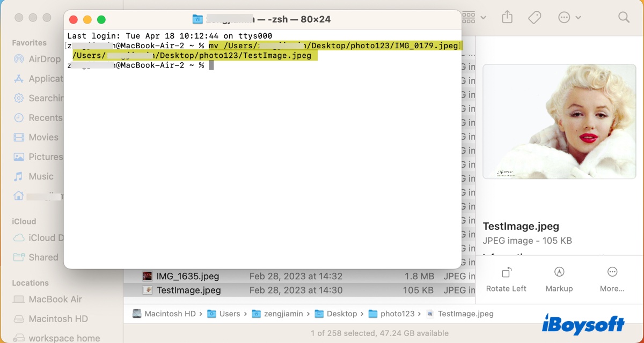644x343 pixels.
Task: Click the item grouping icon in the toolbar
Action: pyautogui.click(x=468, y=17)
